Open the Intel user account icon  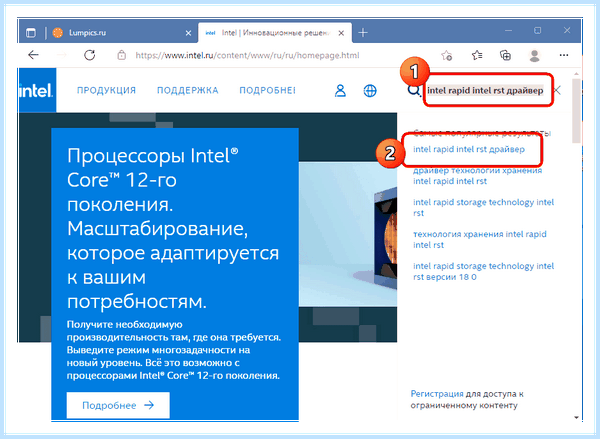tap(340, 91)
